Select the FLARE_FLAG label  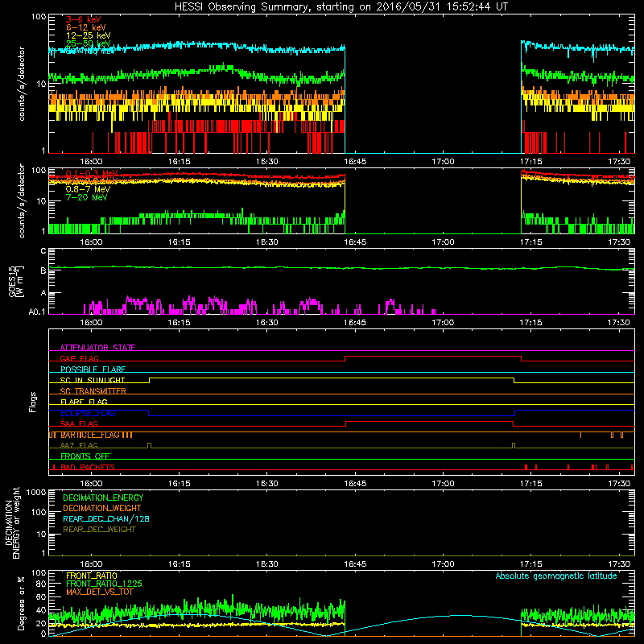(x=84, y=402)
